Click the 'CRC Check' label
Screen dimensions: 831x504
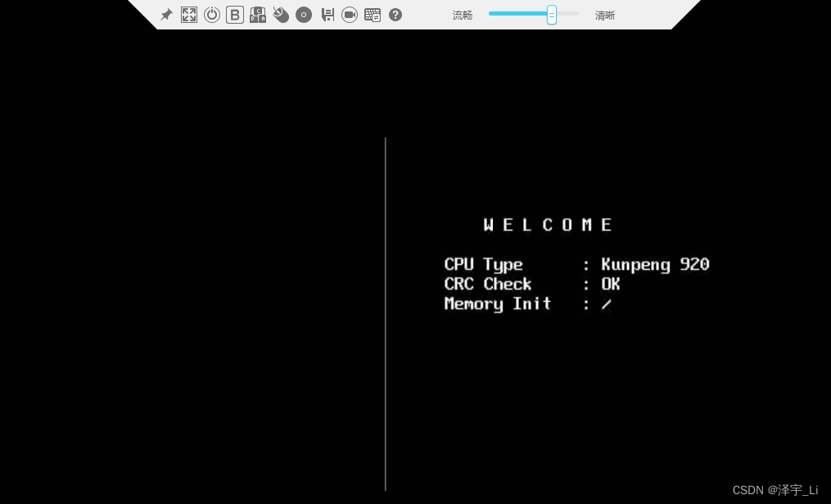[x=488, y=284]
